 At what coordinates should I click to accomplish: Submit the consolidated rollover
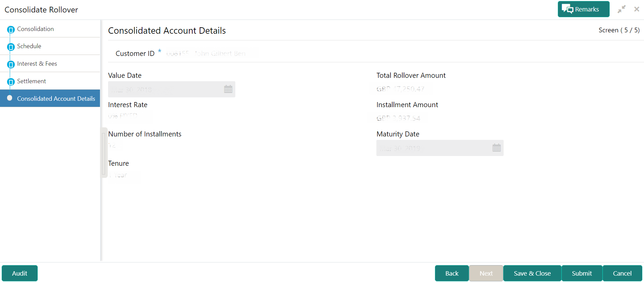click(582, 273)
